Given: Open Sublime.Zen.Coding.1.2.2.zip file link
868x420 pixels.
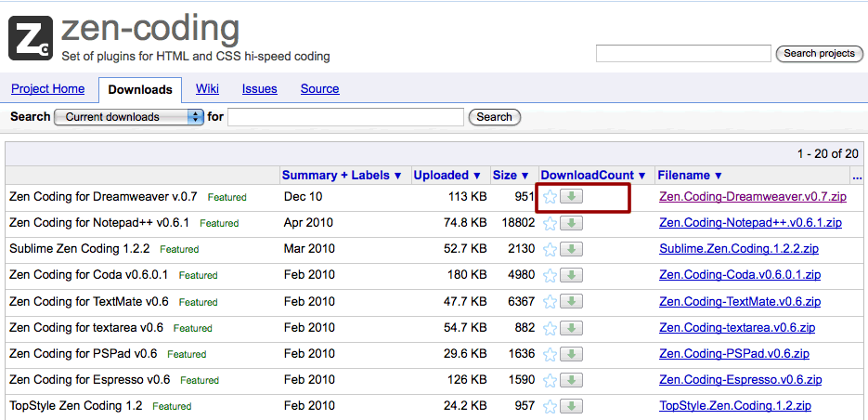Looking at the screenshot, I should pyautogui.click(x=739, y=249).
